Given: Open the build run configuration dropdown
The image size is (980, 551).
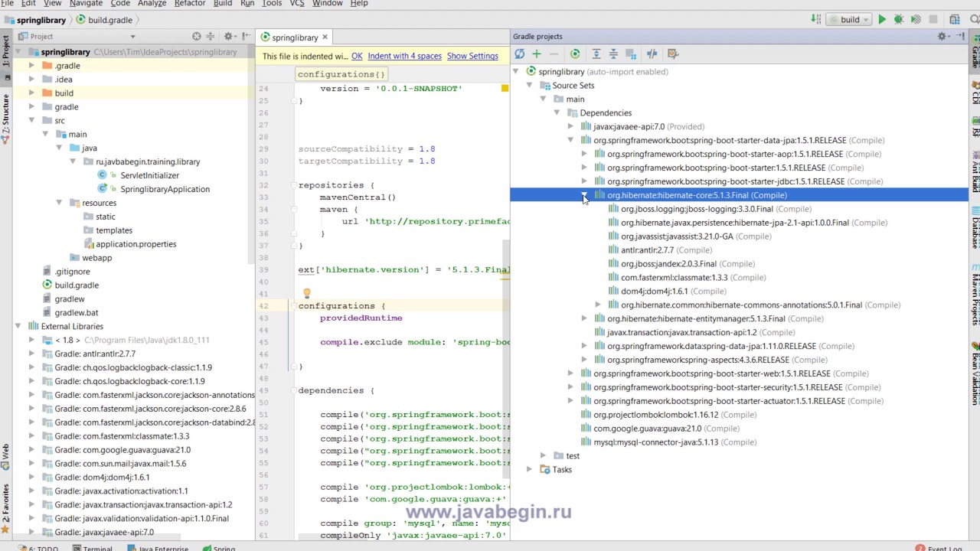Looking at the screenshot, I should click(x=849, y=19).
